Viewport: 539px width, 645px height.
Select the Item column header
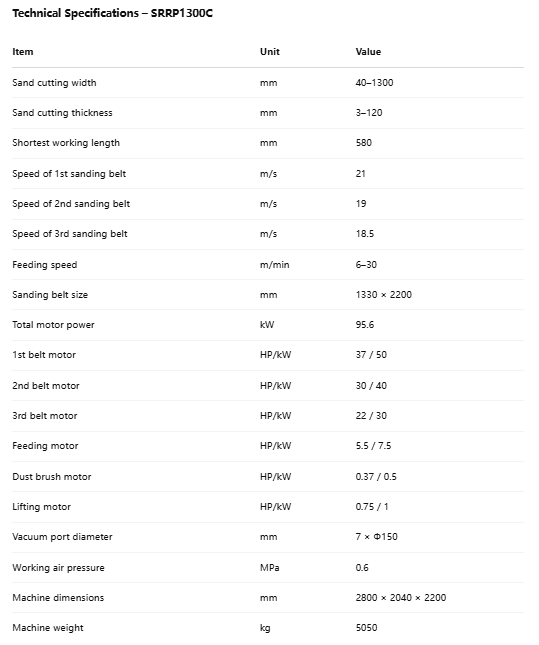click(23, 52)
